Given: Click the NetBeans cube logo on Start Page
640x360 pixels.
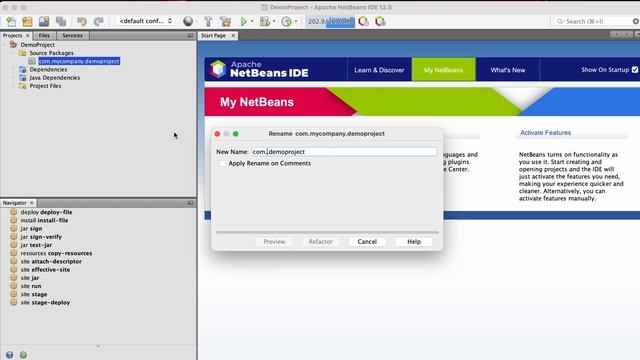Looking at the screenshot, I should [218, 69].
